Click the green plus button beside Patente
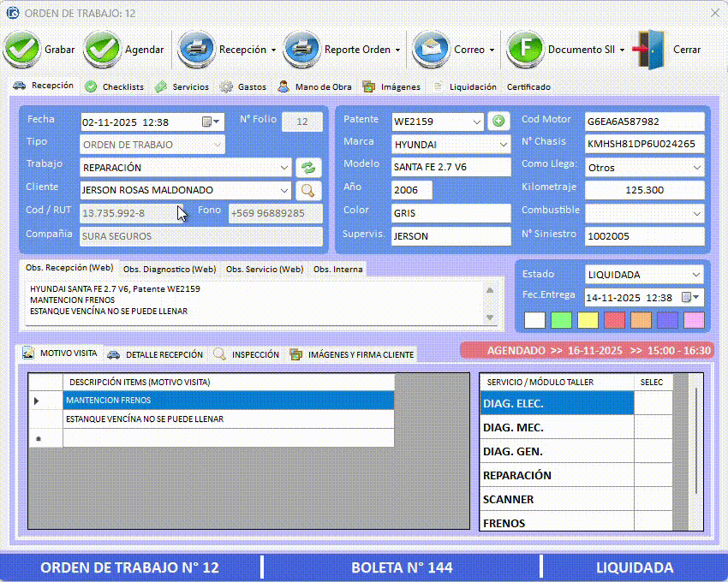This screenshot has width=728, height=582. (x=498, y=122)
